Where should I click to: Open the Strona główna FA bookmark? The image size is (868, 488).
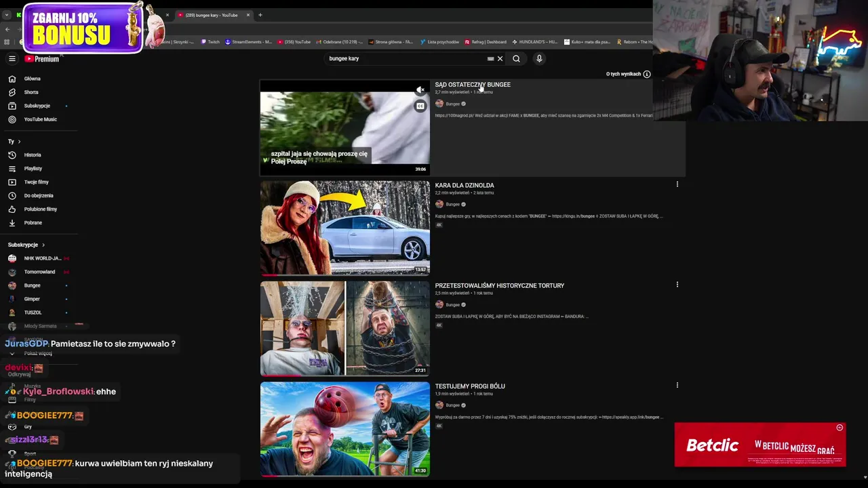pyautogui.click(x=391, y=42)
